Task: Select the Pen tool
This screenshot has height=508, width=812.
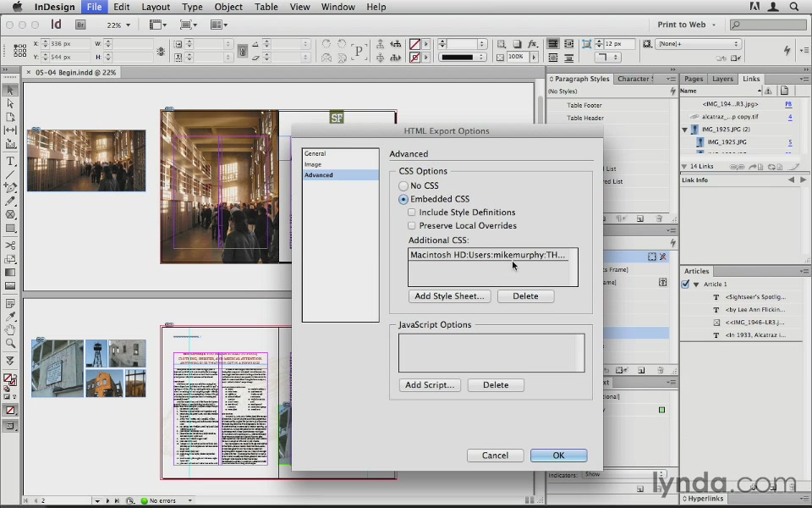Action: point(10,188)
